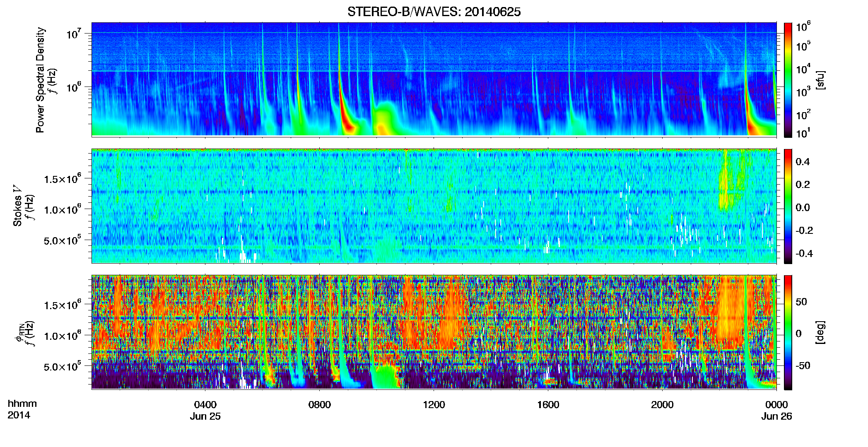Click the "0400" time tick label
The image size is (868, 447).
(205, 404)
